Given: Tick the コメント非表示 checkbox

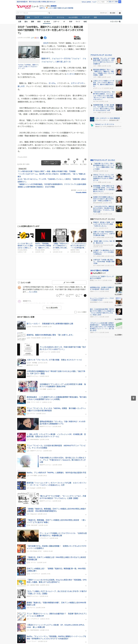Looking at the screenshot, I should point(75,312).
